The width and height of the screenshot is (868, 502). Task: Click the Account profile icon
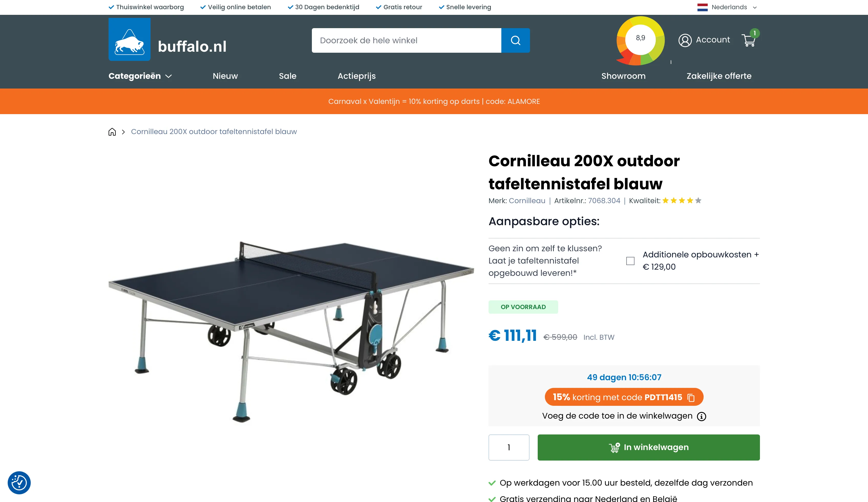(685, 40)
